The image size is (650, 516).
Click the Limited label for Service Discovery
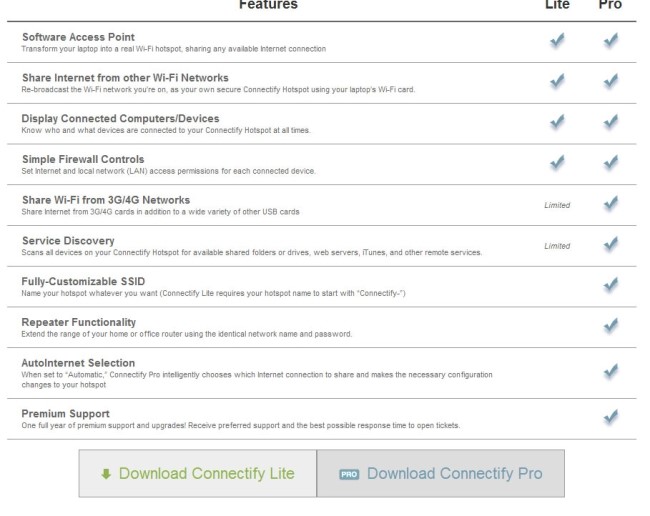pyautogui.click(x=557, y=246)
